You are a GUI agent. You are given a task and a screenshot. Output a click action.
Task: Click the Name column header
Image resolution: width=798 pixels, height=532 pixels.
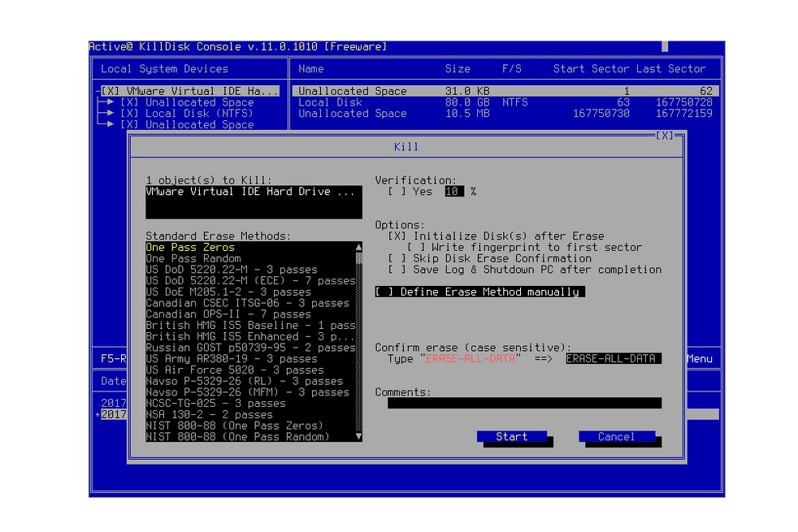pyautogui.click(x=311, y=69)
